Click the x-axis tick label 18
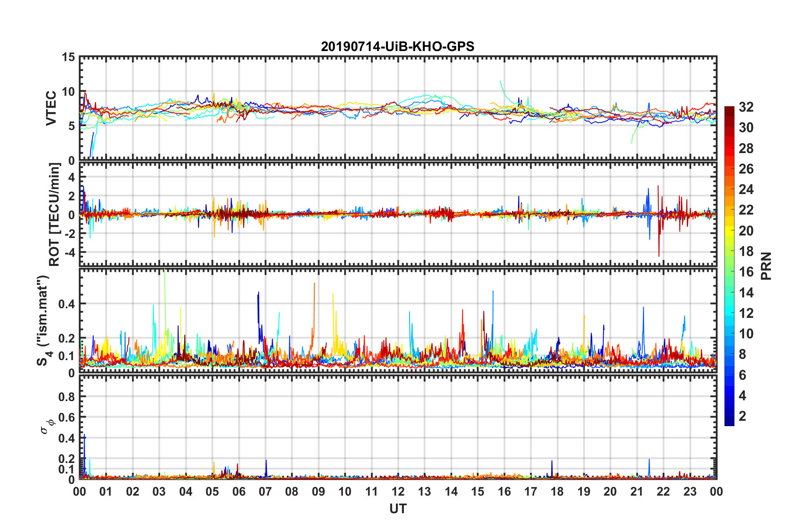The height and width of the screenshot is (532, 796). [557, 491]
